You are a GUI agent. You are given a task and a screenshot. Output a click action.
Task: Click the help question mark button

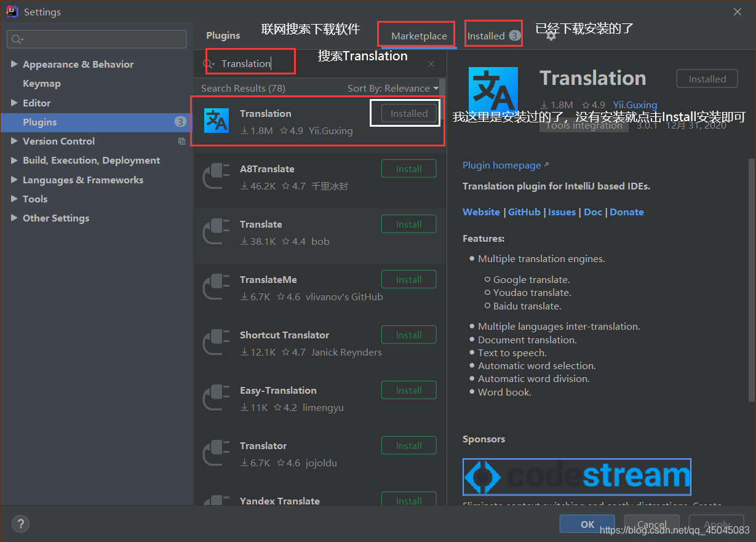tap(20, 524)
